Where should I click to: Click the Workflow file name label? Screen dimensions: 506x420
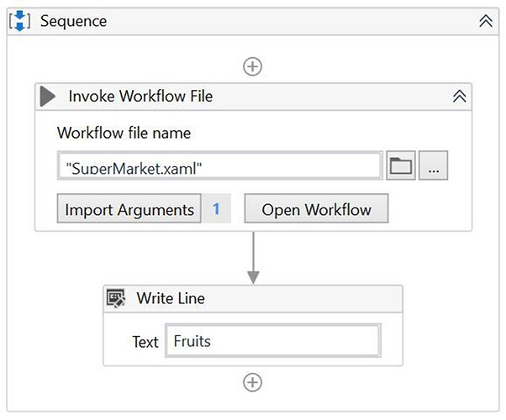(124, 133)
